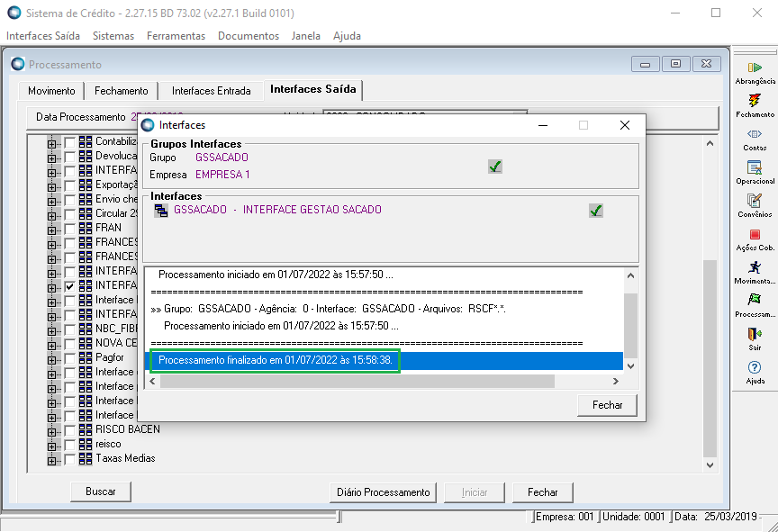The image size is (778, 532).
Task: Expand the Taxas Medias tree node
Action: pyautogui.click(x=51, y=461)
